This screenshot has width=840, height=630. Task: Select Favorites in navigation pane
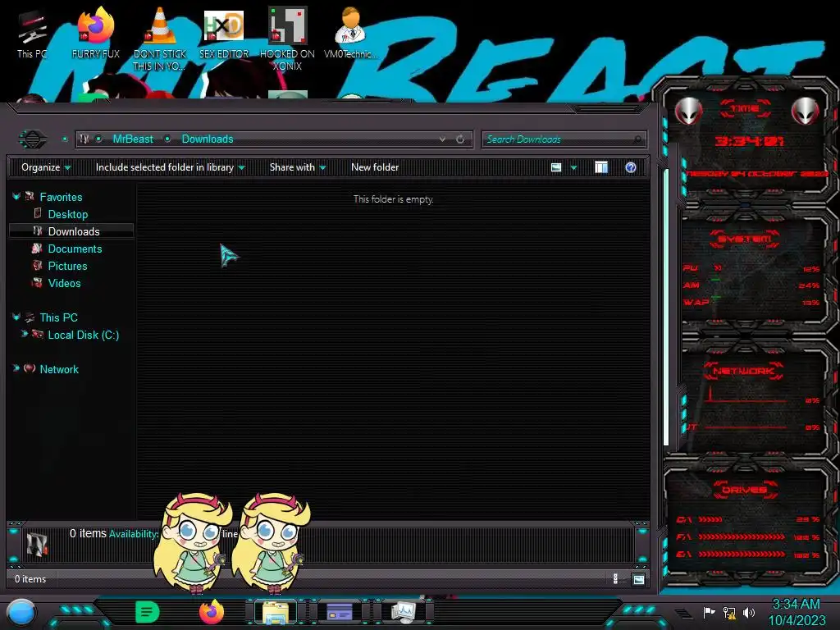pos(61,197)
